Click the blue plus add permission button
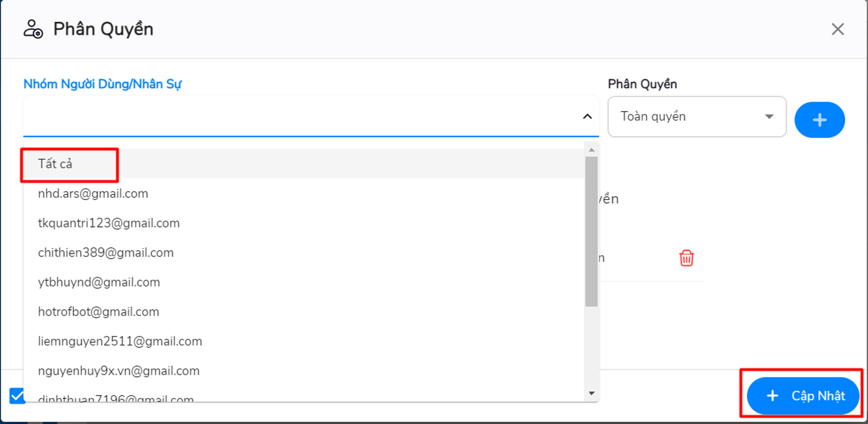The image size is (868, 424). (x=819, y=120)
